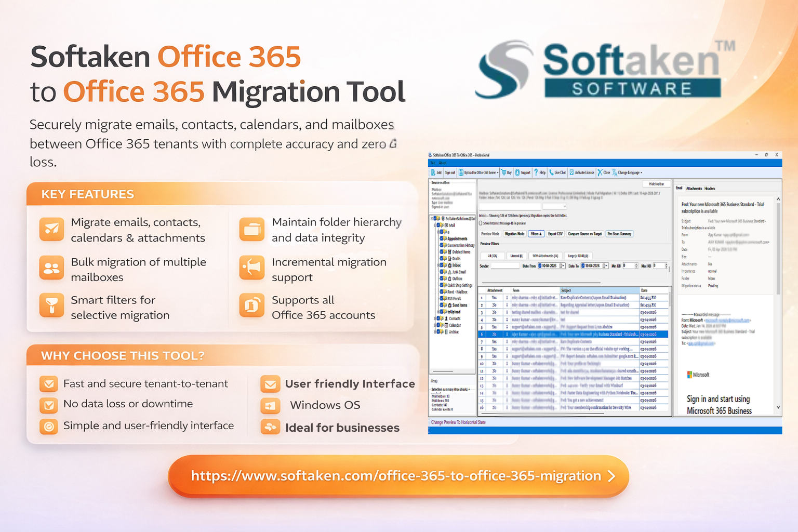Click the Add mailbox toolbar icon

(x=433, y=172)
